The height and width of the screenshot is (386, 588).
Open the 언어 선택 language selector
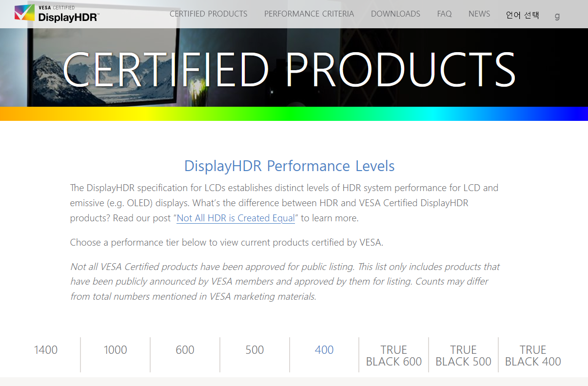[522, 15]
